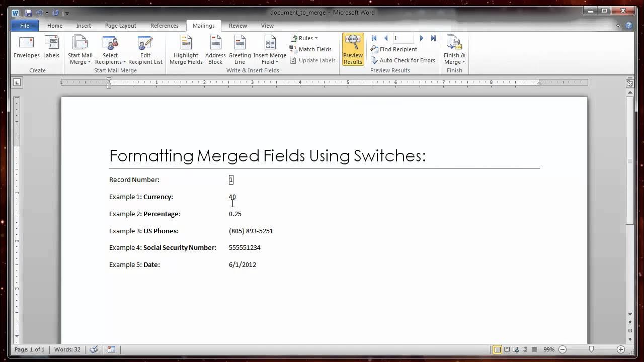This screenshot has height=362, width=644.
Task: Click the right indent marker on ruler
Action: [x=539, y=83]
